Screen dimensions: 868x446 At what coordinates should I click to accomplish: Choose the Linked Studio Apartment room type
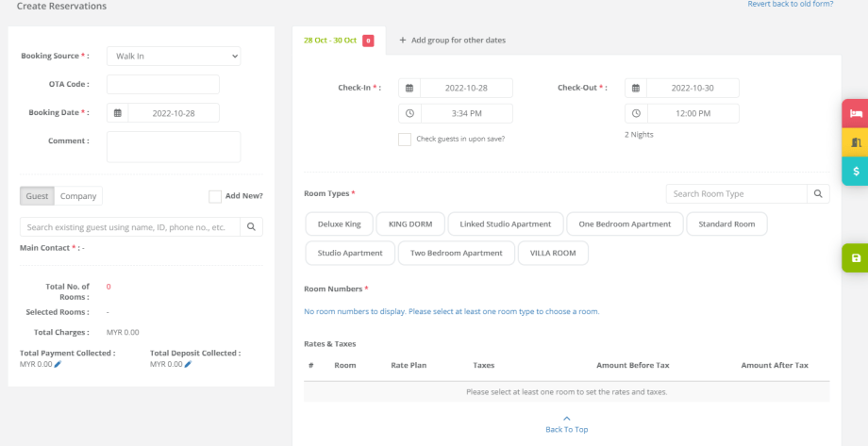click(506, 224)
